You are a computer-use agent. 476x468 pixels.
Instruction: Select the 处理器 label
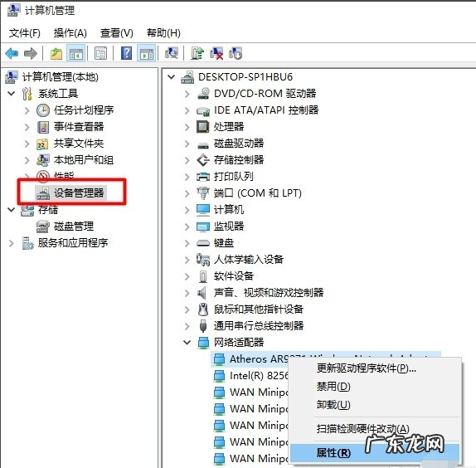tap(229, 127)
